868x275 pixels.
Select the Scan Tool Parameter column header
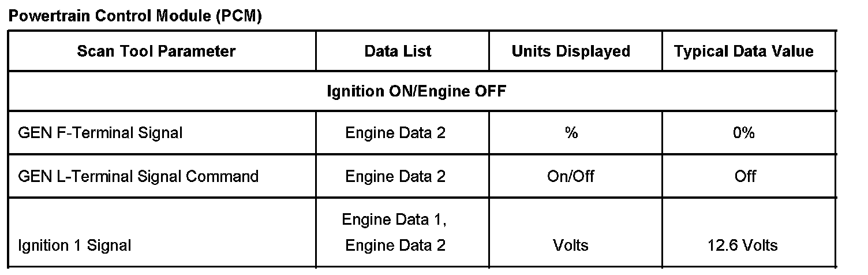click(156, 51)
